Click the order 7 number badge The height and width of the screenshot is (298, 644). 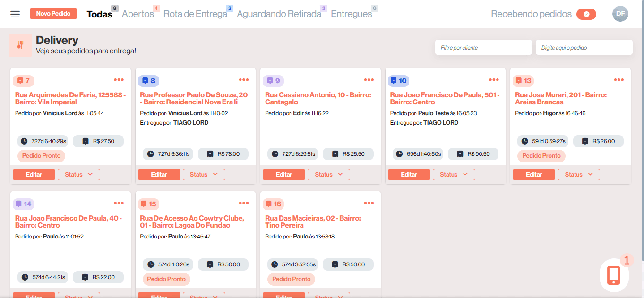click(x=24, y=81)
